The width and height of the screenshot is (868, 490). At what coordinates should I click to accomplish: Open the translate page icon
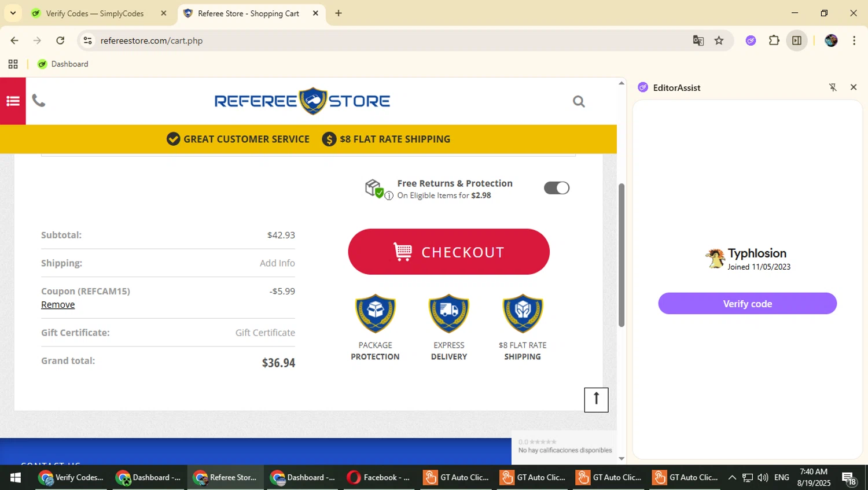[x=698, y=40]
